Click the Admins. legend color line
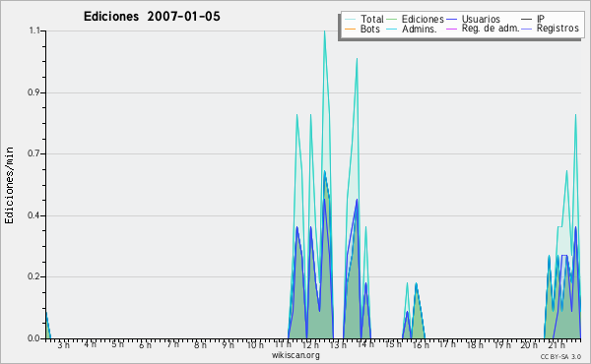The height and width of the screenshot is (364, 591). pos(392,29)
